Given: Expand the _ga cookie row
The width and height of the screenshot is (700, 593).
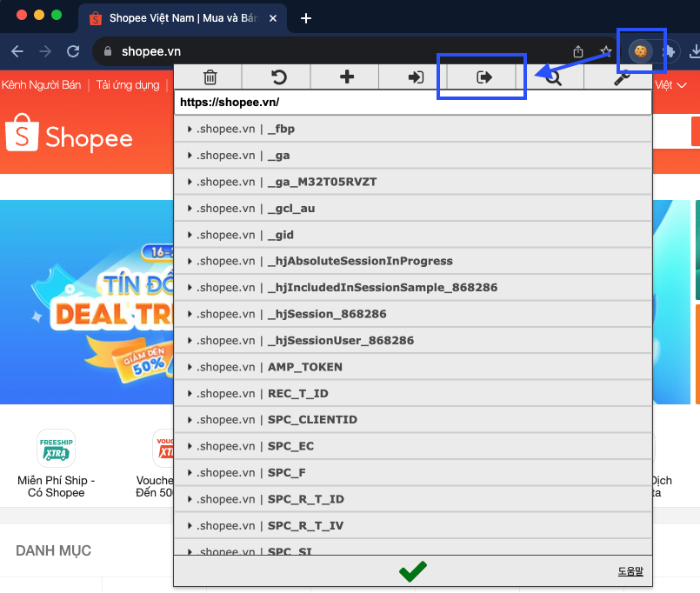Looking at the screenshot, I should (x=413, y=156).
